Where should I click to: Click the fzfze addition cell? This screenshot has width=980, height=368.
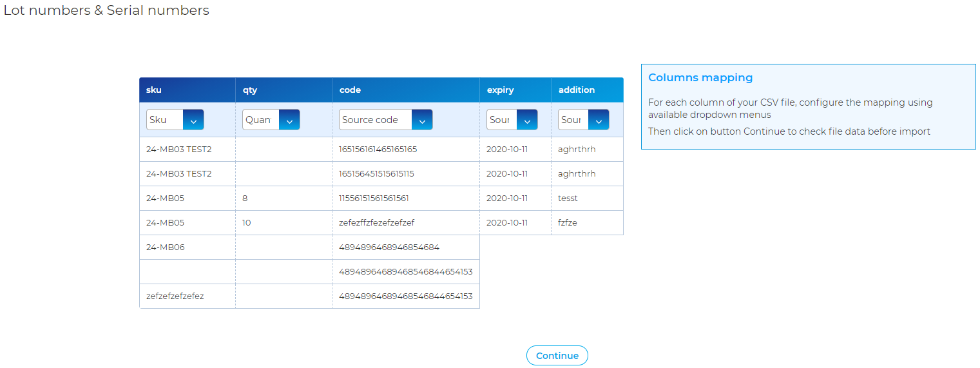(588, 223)
